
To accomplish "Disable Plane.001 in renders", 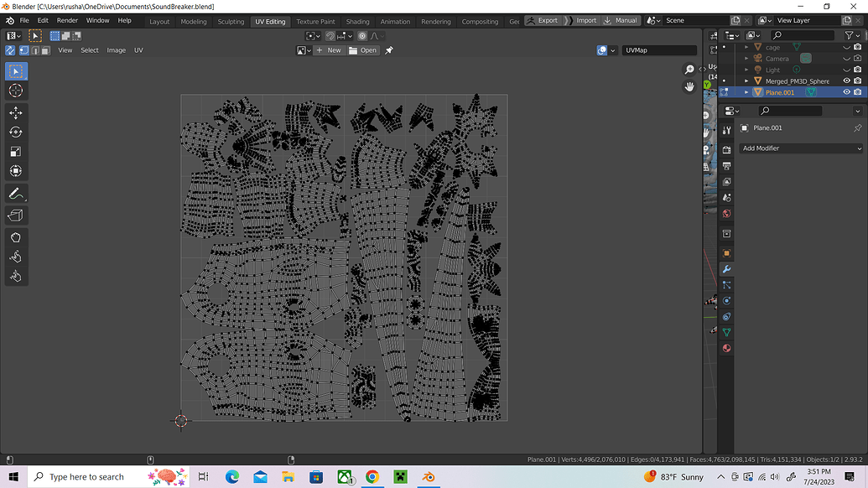I will pos(857,92).
